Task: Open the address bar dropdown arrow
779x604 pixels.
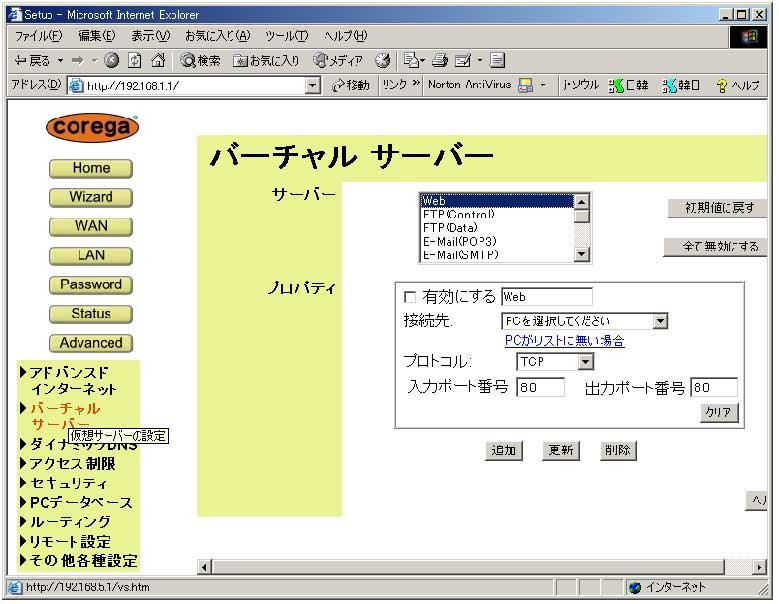Action: [313, 86]
